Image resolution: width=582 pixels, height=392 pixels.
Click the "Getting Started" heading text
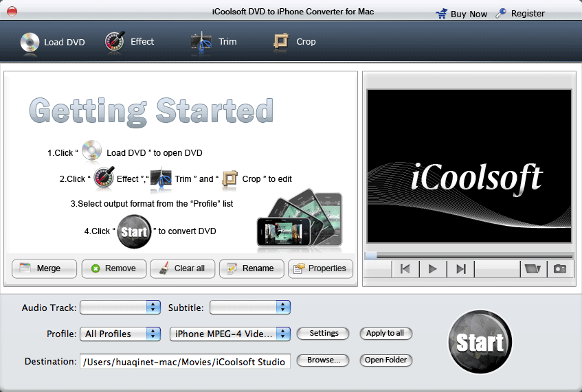[x=151, y=111]
